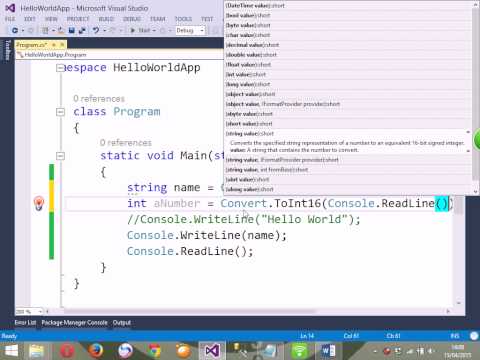Open Chrome from the taskbar
The image size is (480, 360).
[x=154, y=351]
